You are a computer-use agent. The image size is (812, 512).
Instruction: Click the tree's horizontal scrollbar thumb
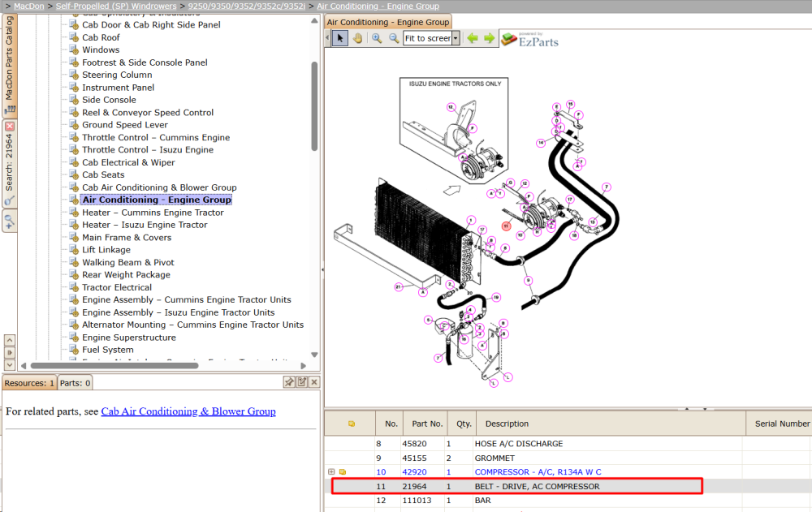tap(114, 365)
